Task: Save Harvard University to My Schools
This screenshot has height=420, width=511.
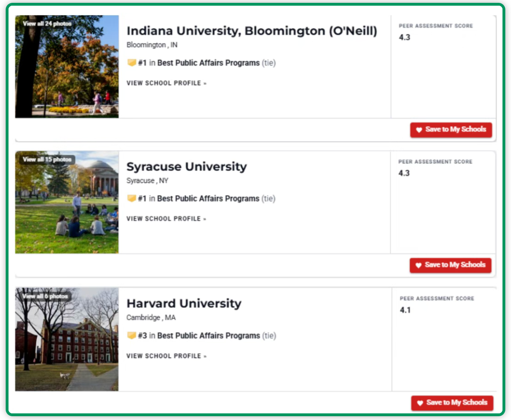Action: tap(452, 402)
